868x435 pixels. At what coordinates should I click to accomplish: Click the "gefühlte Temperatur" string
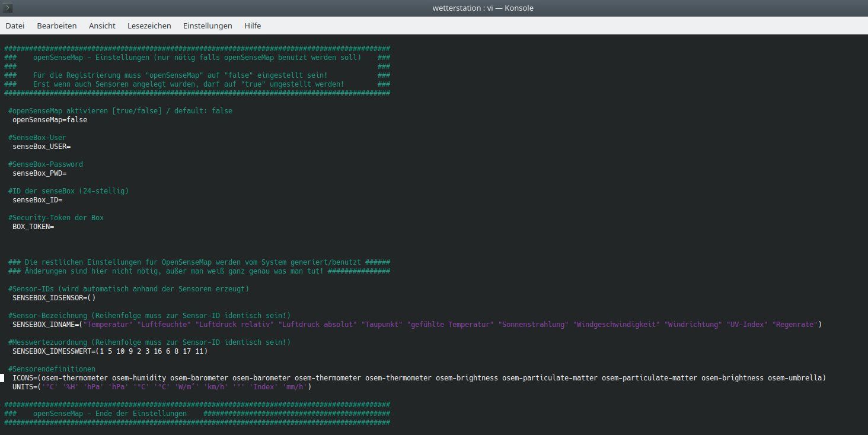pyautogui.click(x=451, y=325)
